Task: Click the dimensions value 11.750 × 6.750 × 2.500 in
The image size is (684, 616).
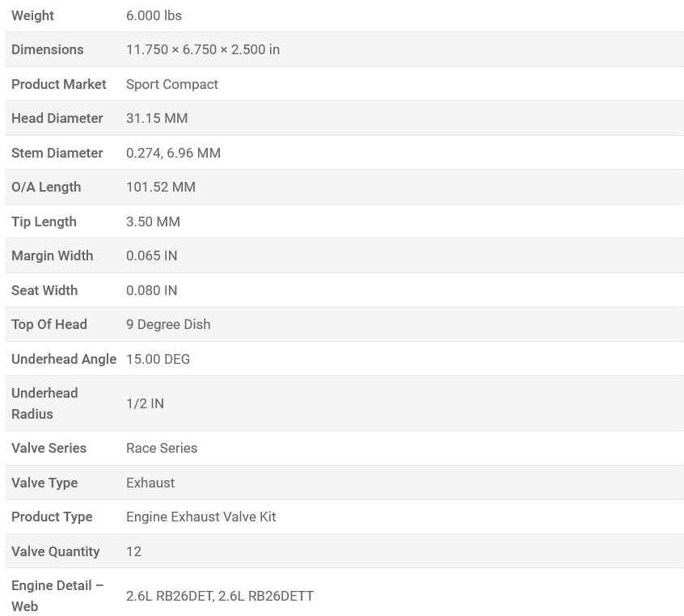Action: point(203,49)
